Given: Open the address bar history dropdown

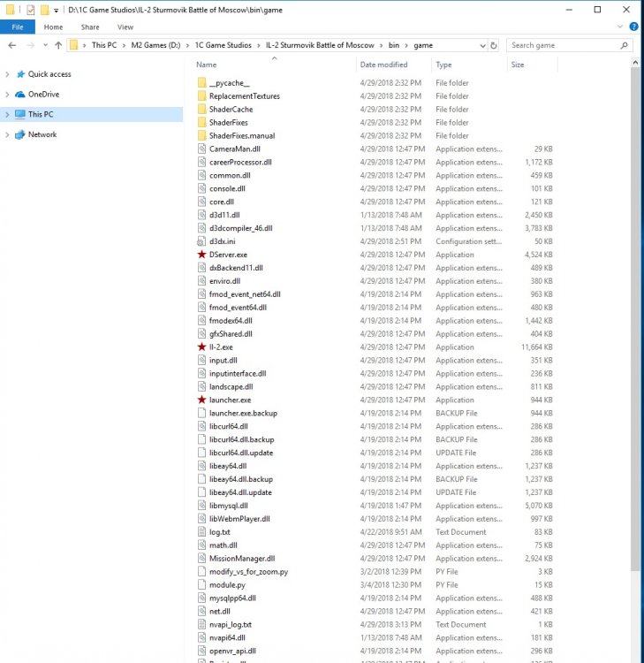Looking at the screenshot, I should (482, 45).
